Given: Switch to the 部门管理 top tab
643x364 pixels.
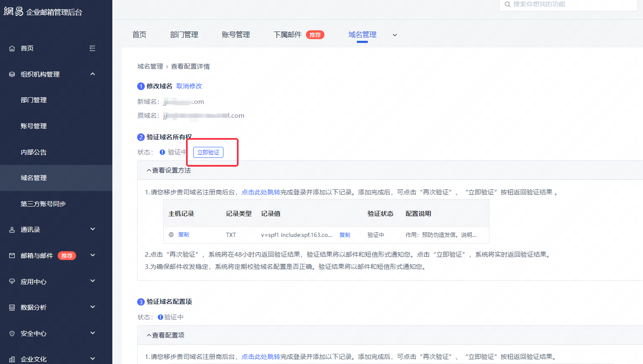Looking at the screenshot, I should 184,35.
